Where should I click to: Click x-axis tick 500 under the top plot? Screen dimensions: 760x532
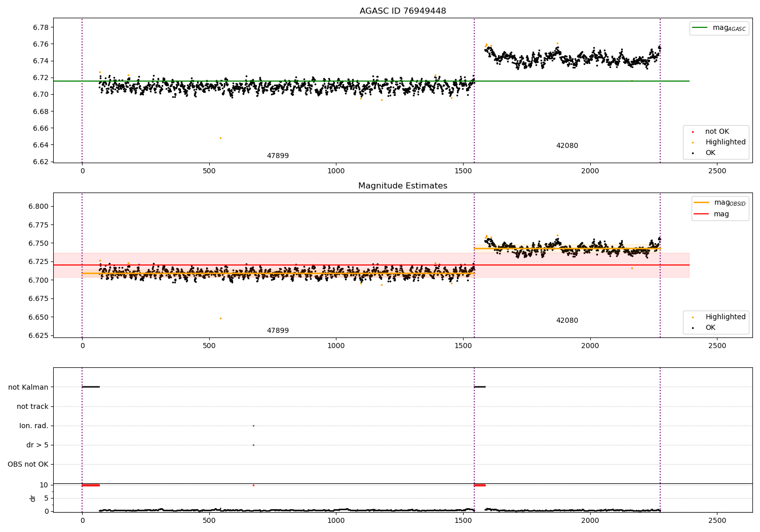coord(209,171)
